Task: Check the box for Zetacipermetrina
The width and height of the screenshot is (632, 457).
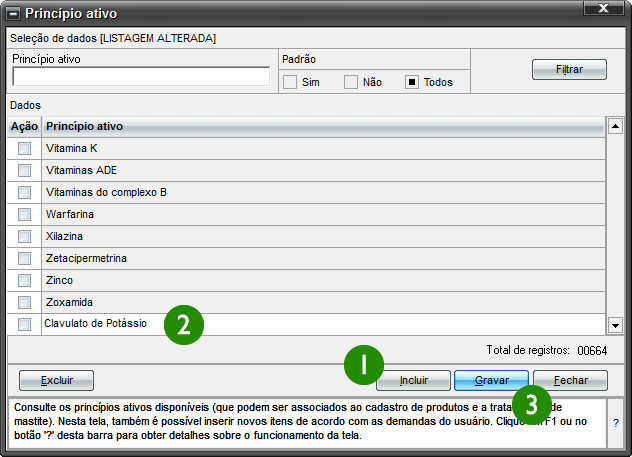Action: 24,258
